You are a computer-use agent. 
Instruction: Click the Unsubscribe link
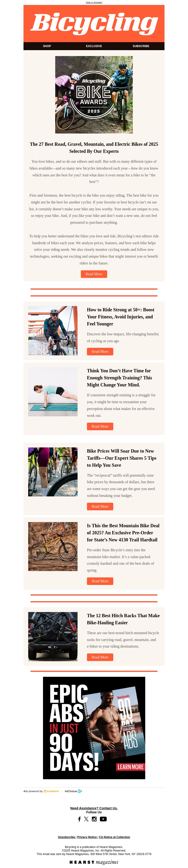click(x=66, y=837)
